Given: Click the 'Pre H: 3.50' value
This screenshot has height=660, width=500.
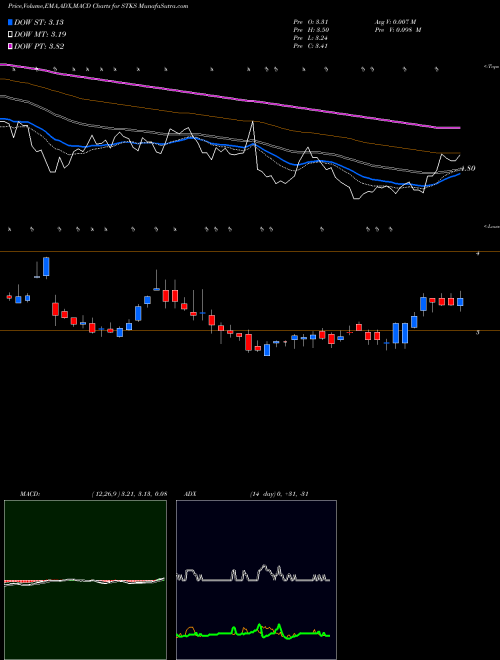Looking at the screenshot, I should pos(311,30).
